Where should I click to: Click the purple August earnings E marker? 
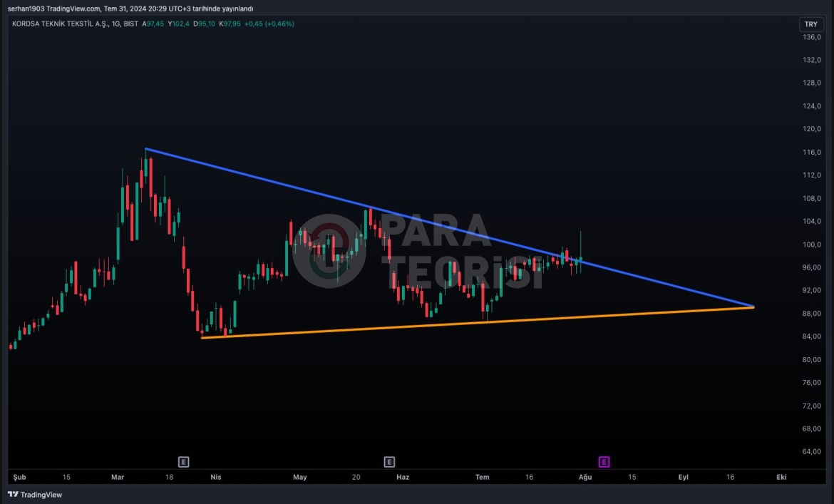point(604,462)
